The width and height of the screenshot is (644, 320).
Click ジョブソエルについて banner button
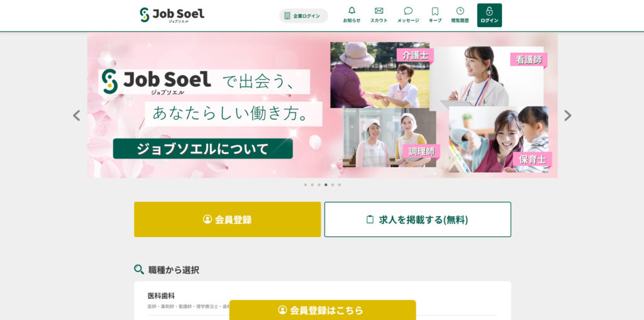pos(203,149)
